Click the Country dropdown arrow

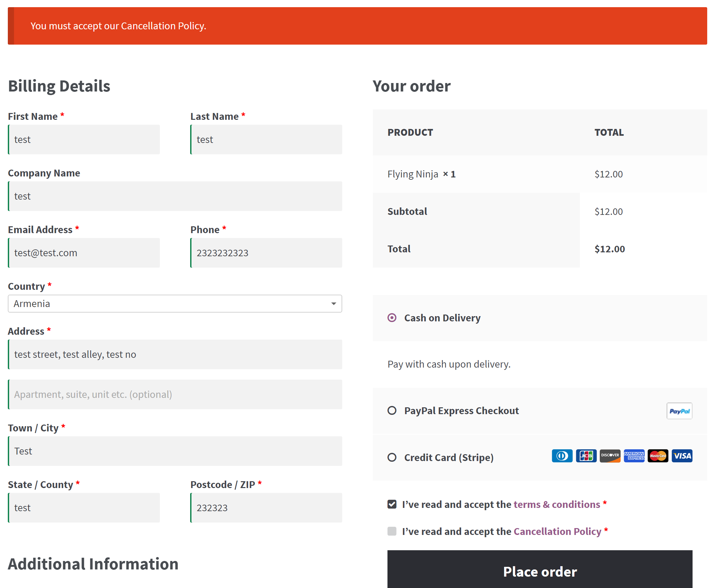[x=334, y=303]
